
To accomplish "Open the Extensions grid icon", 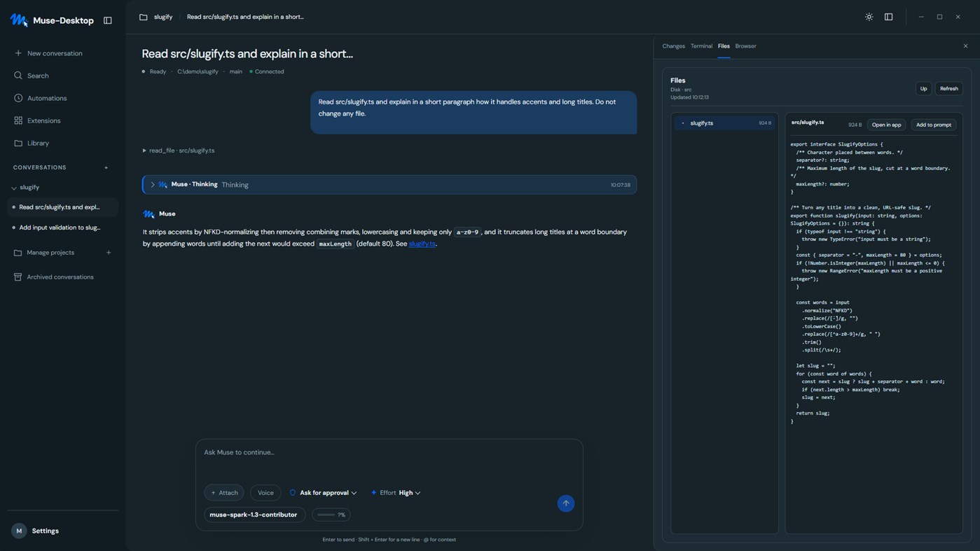I will click(18, 120).
